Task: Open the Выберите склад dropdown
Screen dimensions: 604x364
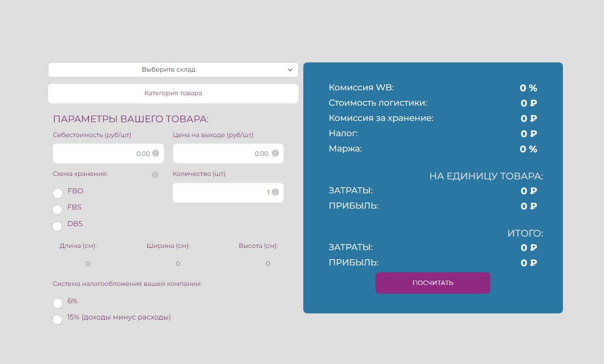Action: coord(173,70)
